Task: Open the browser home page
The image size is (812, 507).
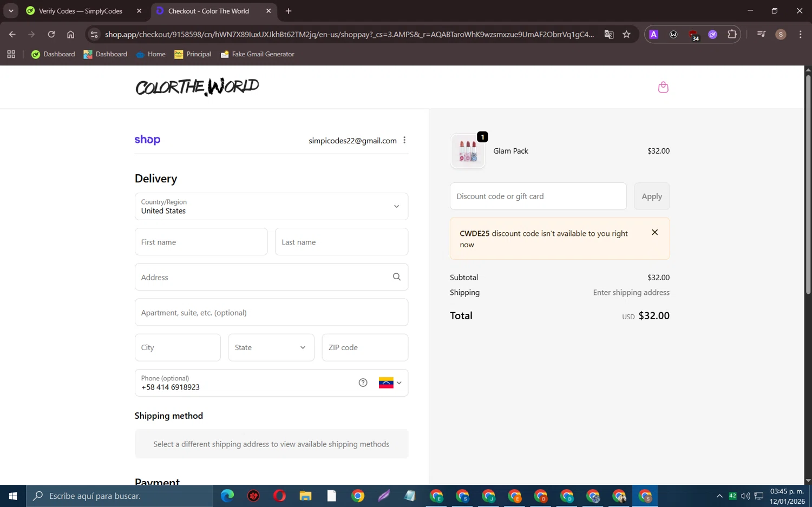Action: 70,34
